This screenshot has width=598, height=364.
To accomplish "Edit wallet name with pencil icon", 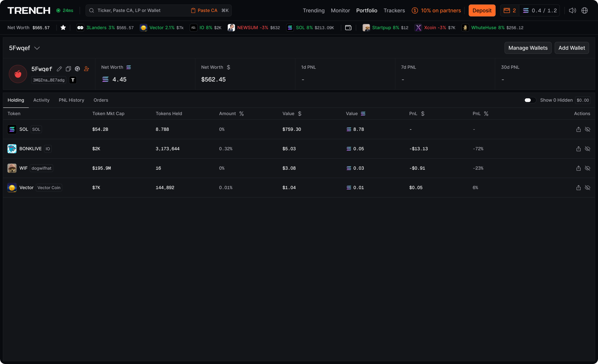I will 59,69.
